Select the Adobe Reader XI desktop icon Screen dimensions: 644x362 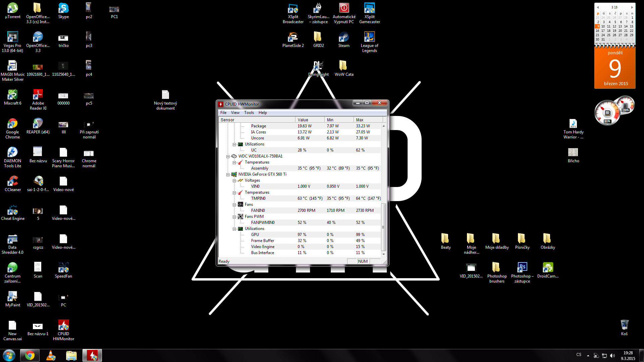pyautogui.click(x=38, y=99)
